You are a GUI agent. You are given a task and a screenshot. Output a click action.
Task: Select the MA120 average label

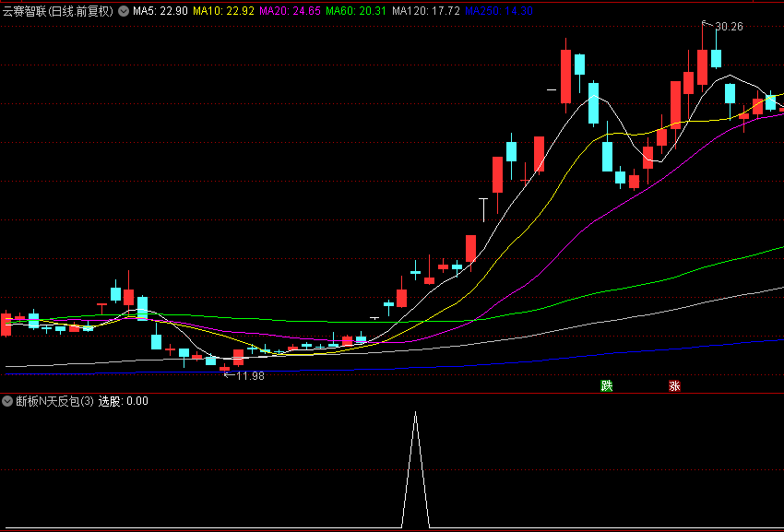[x=425, y=12]
